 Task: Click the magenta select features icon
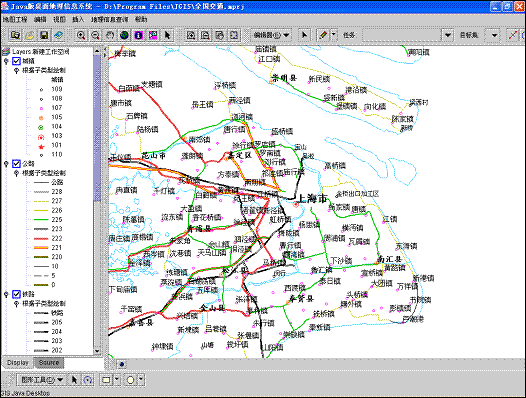(153, 35)
